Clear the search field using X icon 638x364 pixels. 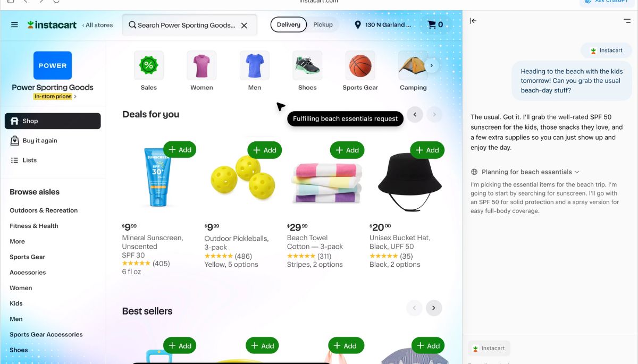coord(244,25)
